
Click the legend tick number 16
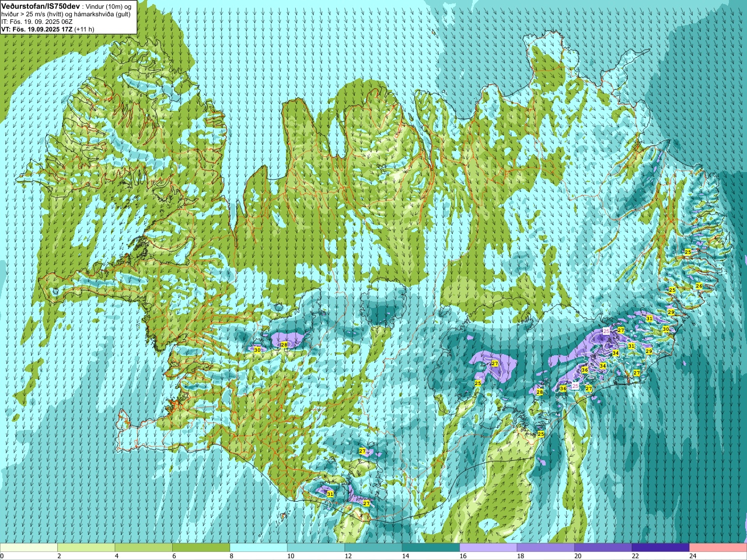point(462,556)
